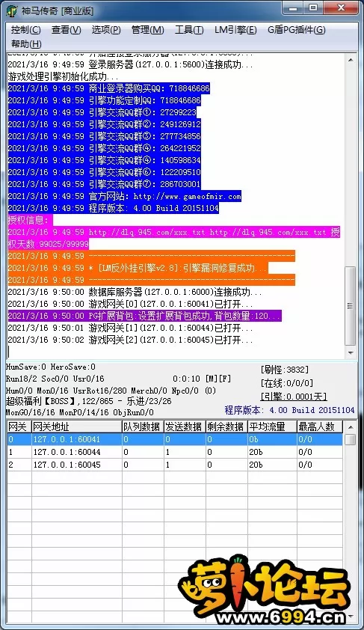364x630 pixels.
Task: Click the 游戏处理引擎初始化成功 log line
Action: click(63, 76)
